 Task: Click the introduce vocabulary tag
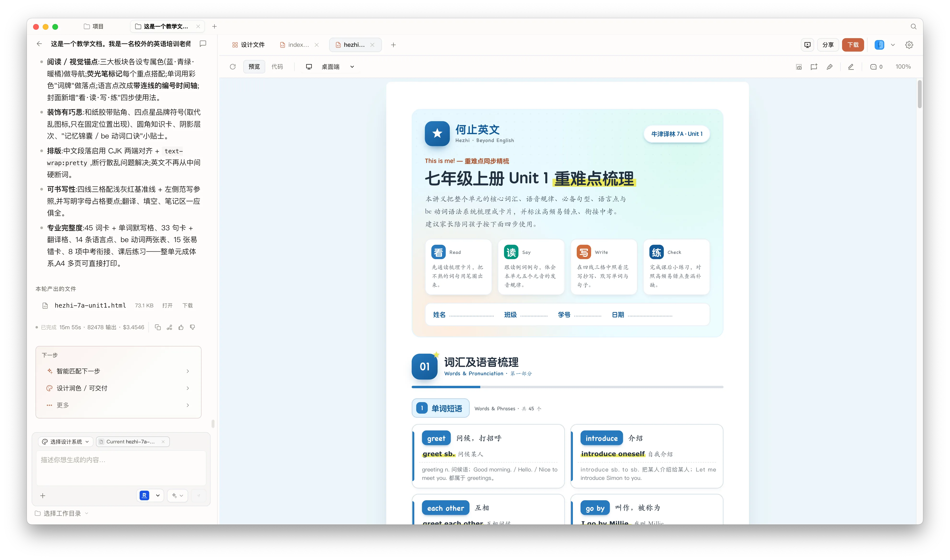[601, 439]
